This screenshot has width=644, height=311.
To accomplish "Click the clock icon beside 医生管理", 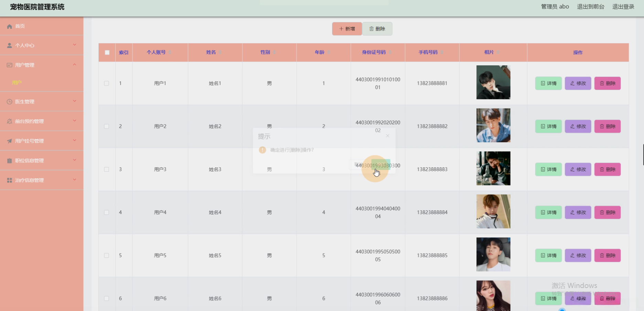I will [9, 102].
